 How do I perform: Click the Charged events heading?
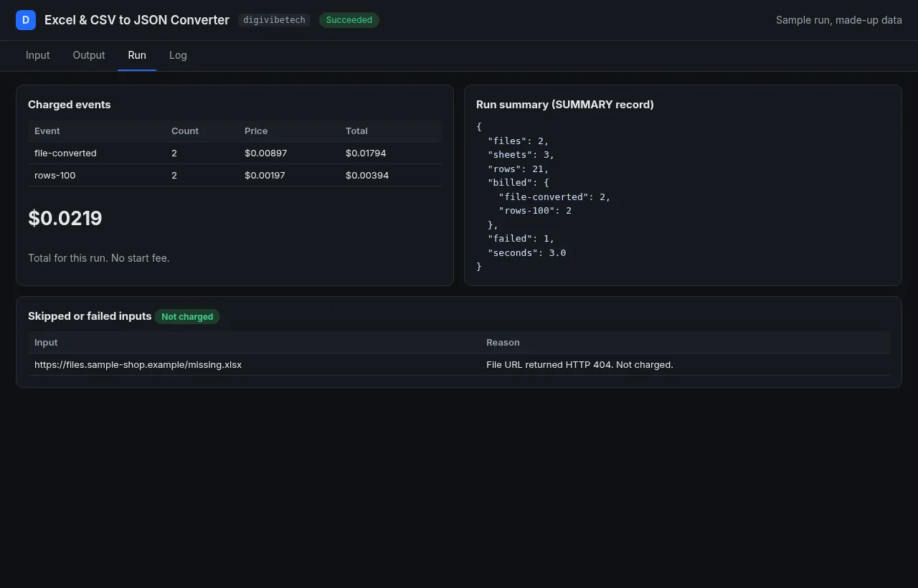click(x=70, y=105)
